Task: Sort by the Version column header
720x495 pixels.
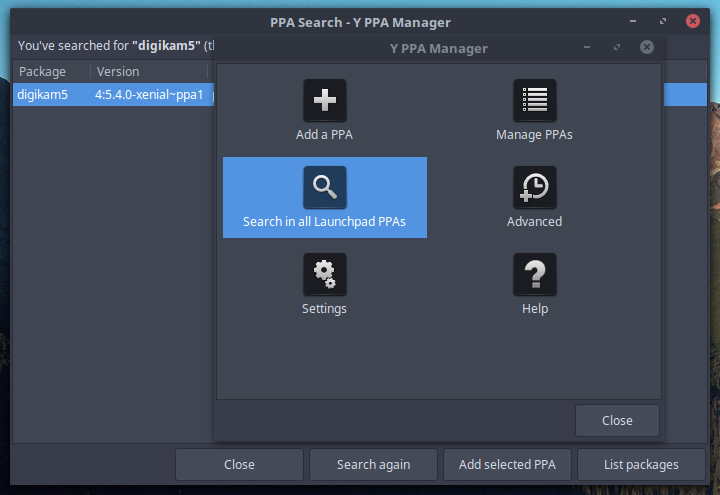Action: pyautogui.click(x=149, y=72)
